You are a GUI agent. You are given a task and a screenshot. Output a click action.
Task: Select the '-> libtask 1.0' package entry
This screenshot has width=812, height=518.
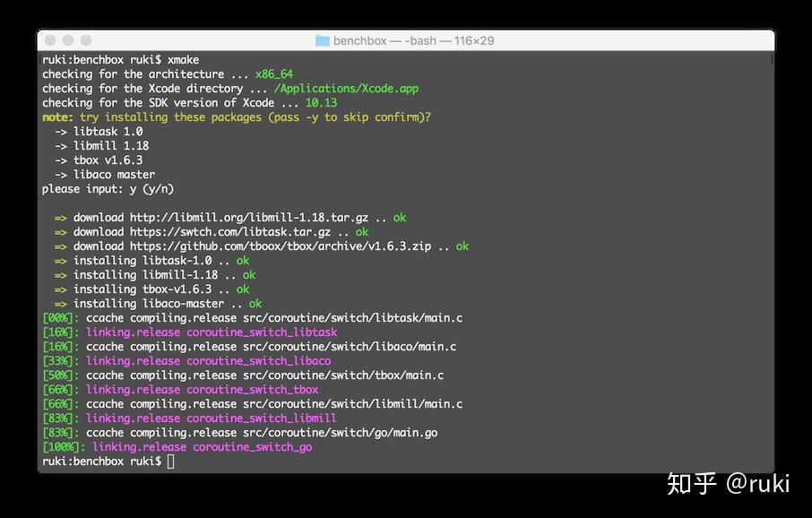pos(99,131)
